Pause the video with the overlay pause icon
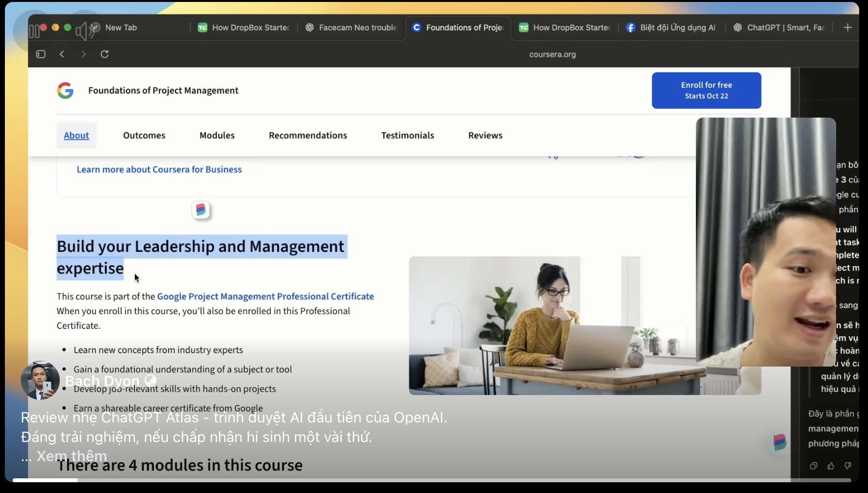The image size is (868, 493). pyautogui.click(x=34, y=32)
